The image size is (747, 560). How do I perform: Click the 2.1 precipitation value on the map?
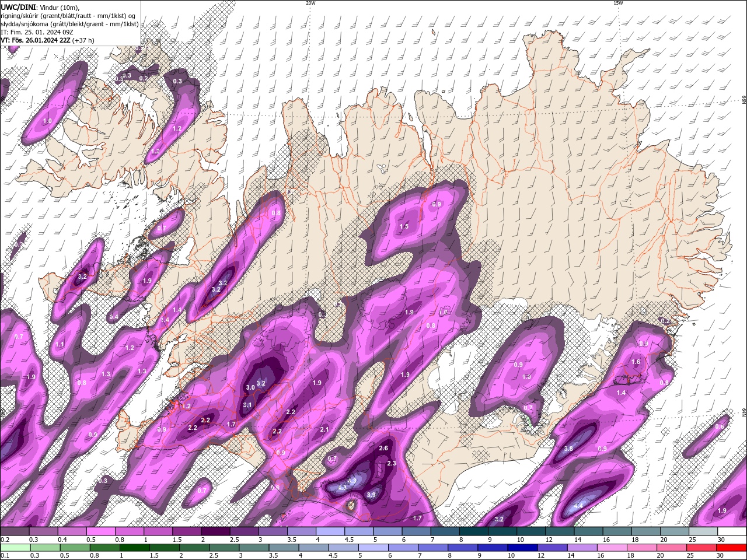coord(325,429)
